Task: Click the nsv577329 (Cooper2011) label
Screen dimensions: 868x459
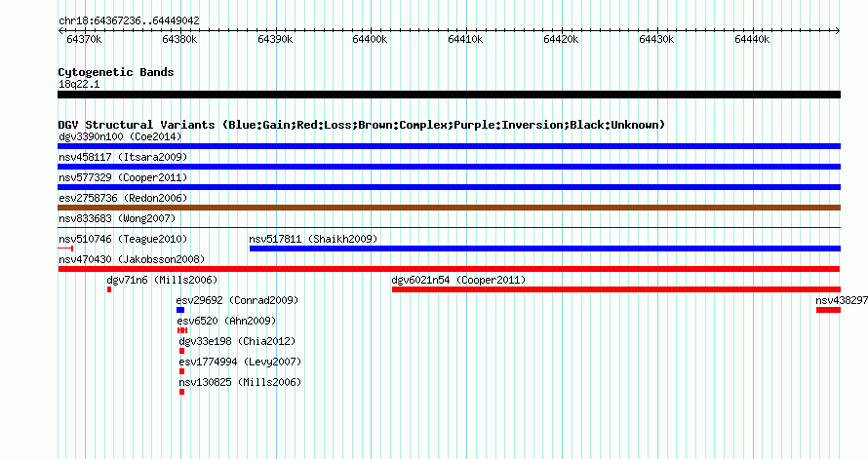Action: click(123, 177)
